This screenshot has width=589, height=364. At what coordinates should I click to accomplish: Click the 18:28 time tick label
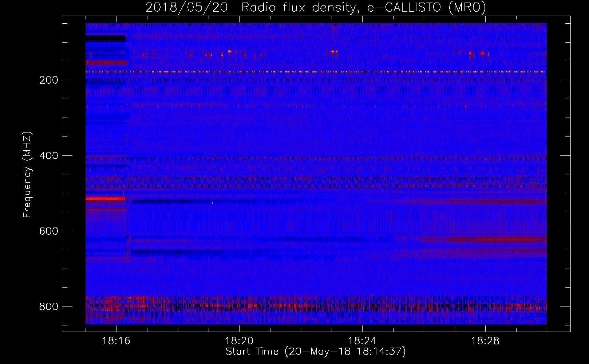[x=485, y=341]
